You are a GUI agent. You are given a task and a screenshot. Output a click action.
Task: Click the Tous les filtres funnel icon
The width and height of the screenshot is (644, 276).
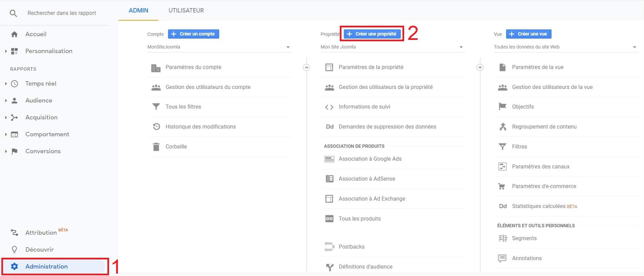(156, 107)
